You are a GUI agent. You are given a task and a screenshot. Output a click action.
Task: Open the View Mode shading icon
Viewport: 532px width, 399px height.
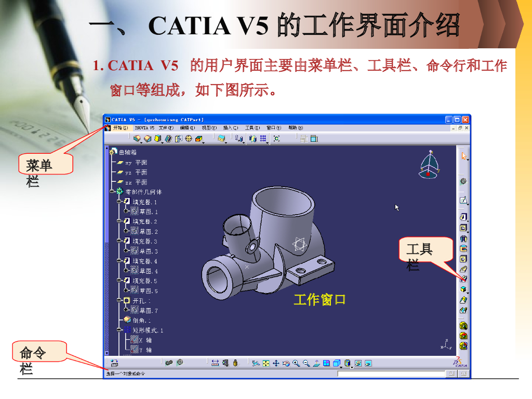pos(348,363)
